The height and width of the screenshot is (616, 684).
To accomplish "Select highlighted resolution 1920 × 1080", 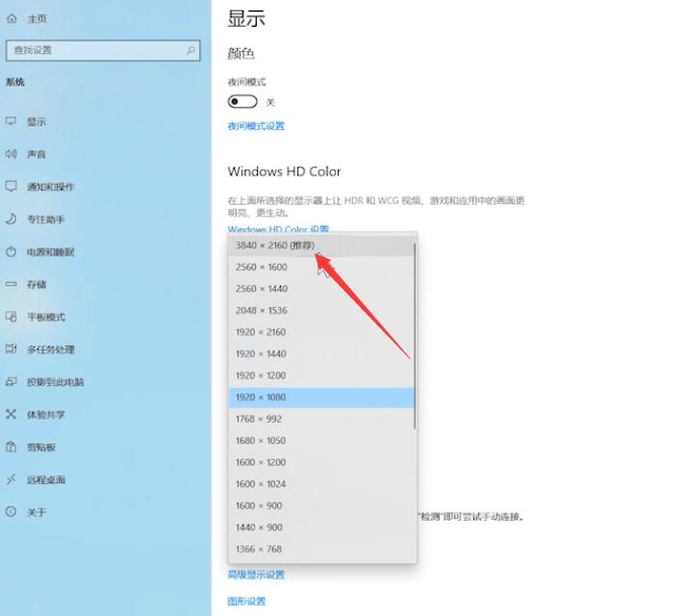I will pyautogui.click(x=321, y=398).
